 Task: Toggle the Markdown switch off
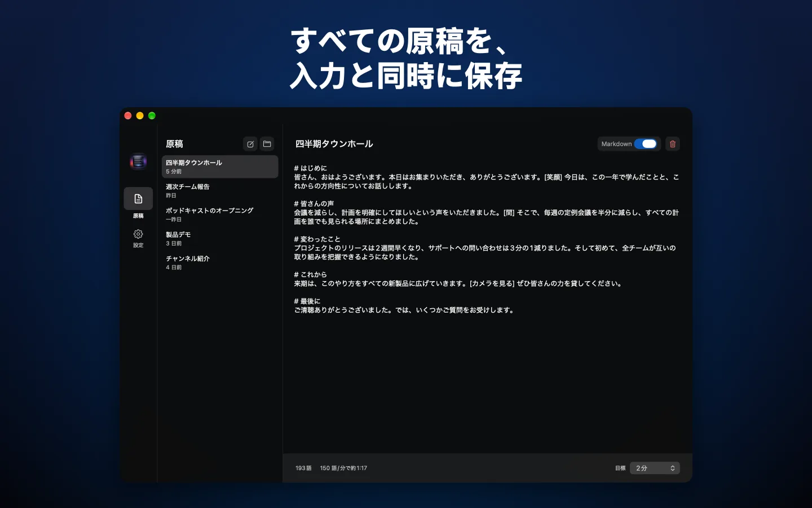(x=646, y=144)
